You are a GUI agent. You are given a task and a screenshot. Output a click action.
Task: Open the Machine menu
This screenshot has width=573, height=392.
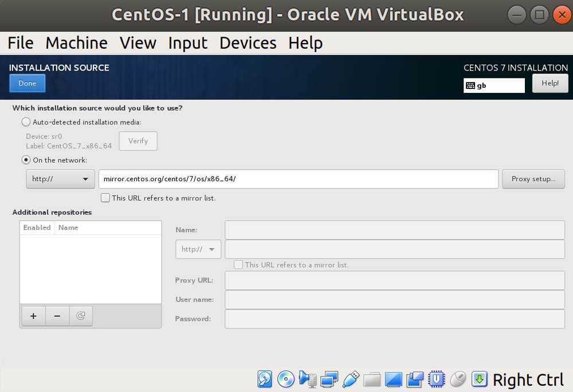point(76,43)
